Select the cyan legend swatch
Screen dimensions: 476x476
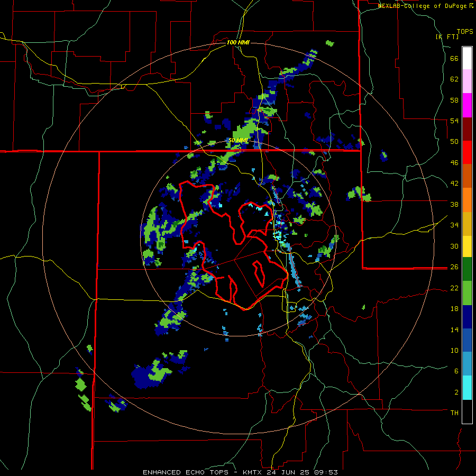tap(467, 388)
